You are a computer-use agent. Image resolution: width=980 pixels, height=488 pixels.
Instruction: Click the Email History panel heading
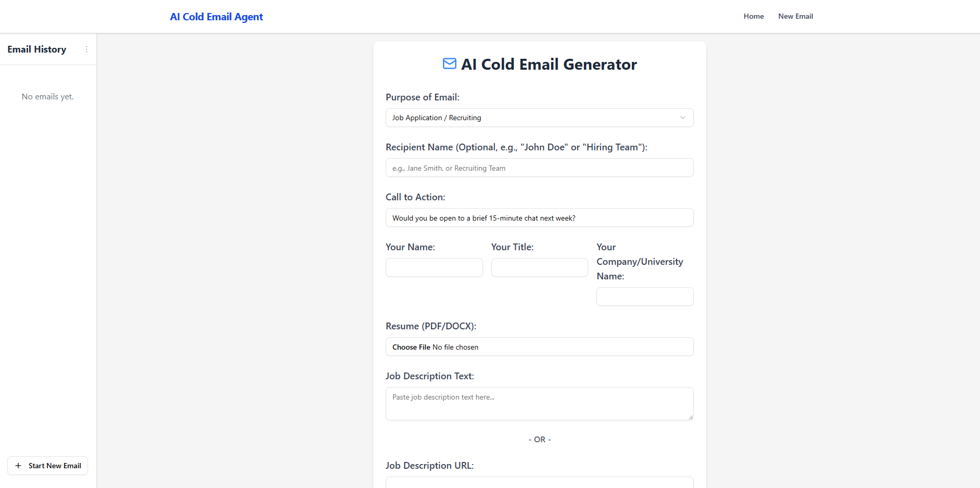pos(36,49)
